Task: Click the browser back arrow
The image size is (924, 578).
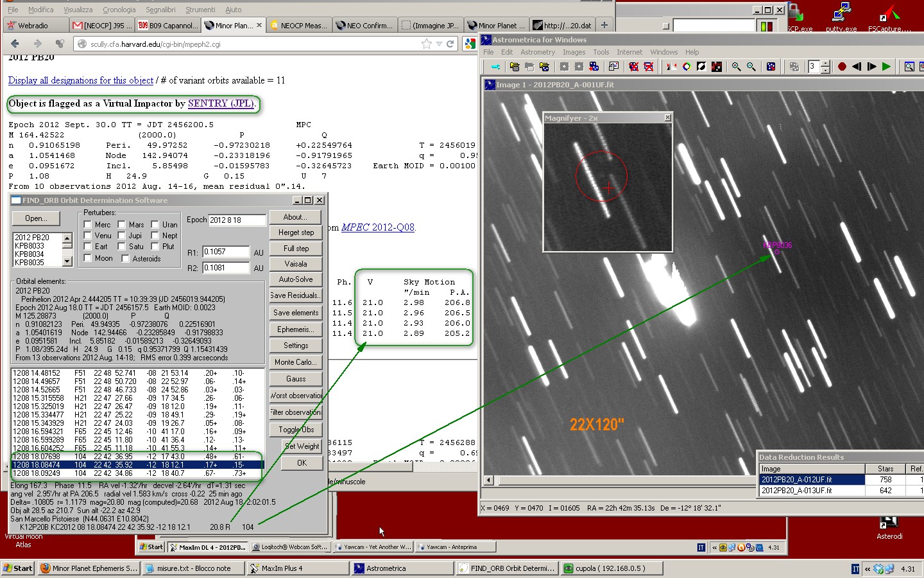Action: click(15, 44)
